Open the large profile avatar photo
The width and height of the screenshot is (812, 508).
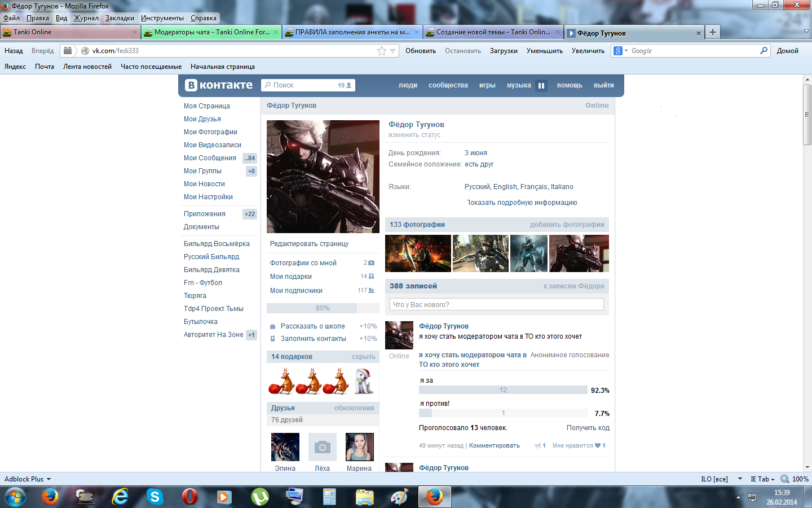[323, 177]
